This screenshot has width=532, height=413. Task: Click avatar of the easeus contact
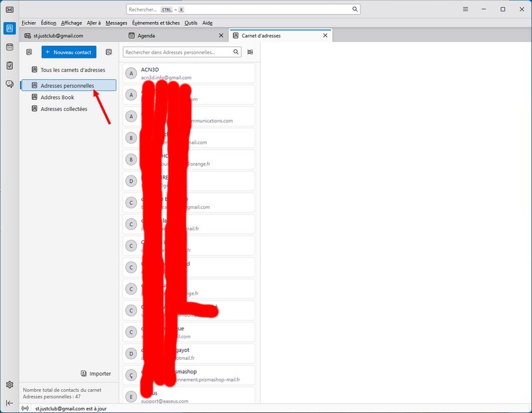pyautogui.click(x=131, y=397)
